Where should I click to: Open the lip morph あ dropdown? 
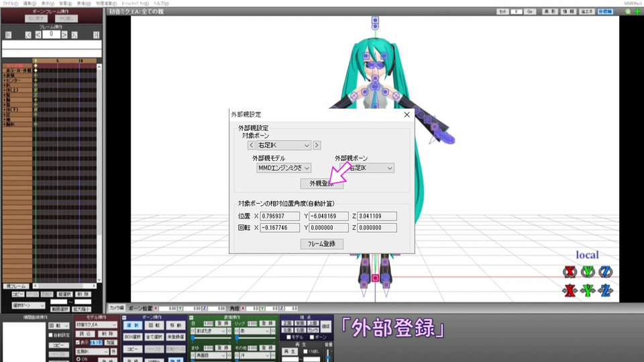tap(254, 330)
